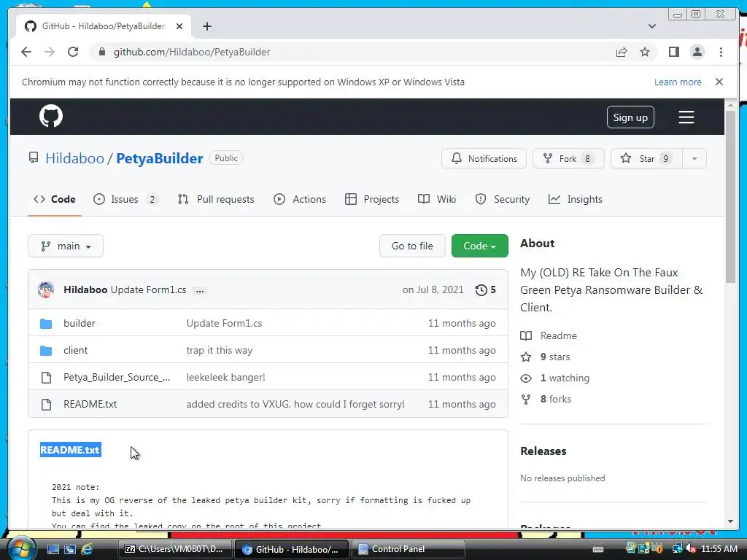747x560 pixels.
Task: Open the tab search chevron in title bar
Action: coord(652,26)
